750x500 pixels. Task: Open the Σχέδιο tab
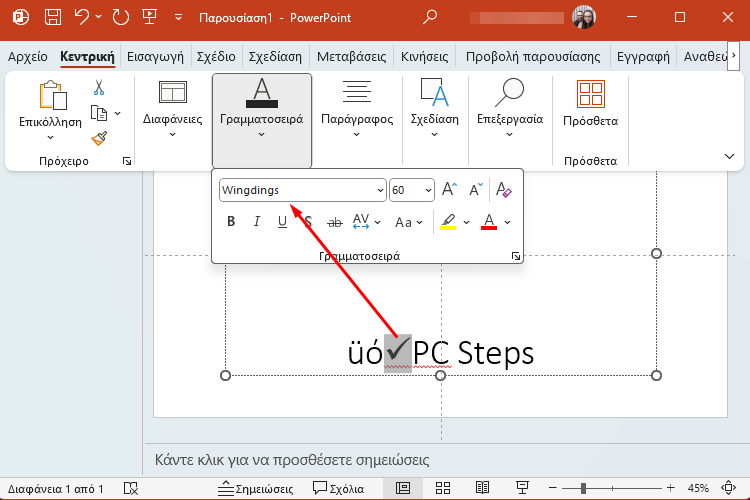(x=216, y=56)
